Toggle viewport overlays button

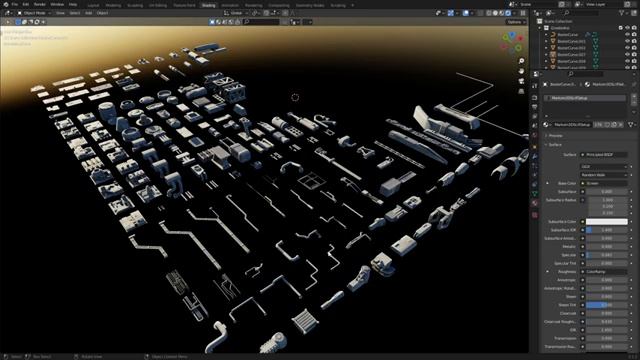[x=466, y=13]
